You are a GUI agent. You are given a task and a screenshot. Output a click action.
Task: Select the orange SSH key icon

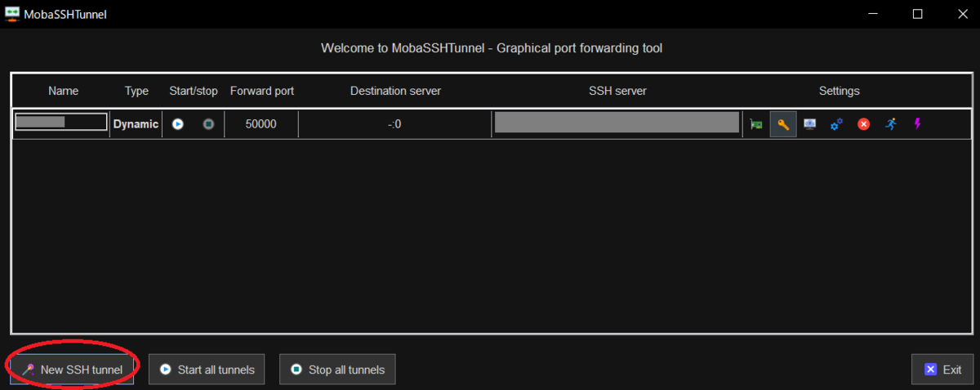pos(783,124)
